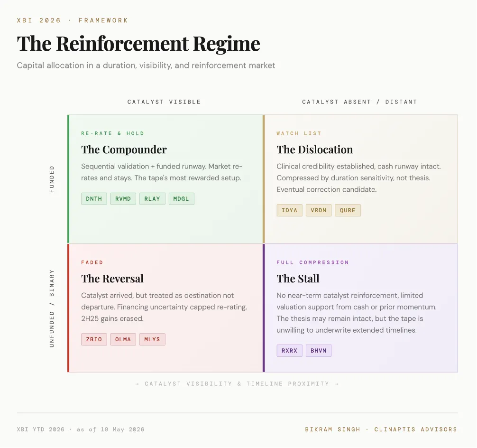Select the MLYS ticker chip
The width and height of the screenshot is (477, 448).
coord(152,340)
